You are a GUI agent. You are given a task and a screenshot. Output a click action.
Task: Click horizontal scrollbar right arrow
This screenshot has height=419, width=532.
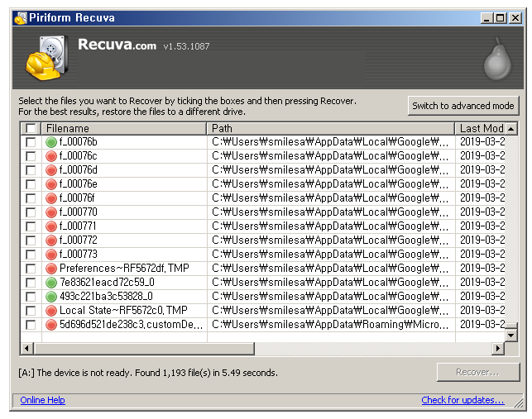(498, 348)
